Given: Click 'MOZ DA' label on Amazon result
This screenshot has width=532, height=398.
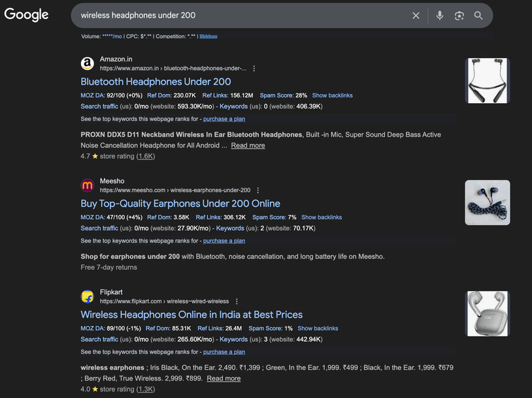Looking at the screenshot, I should click(x=93, y=95).
